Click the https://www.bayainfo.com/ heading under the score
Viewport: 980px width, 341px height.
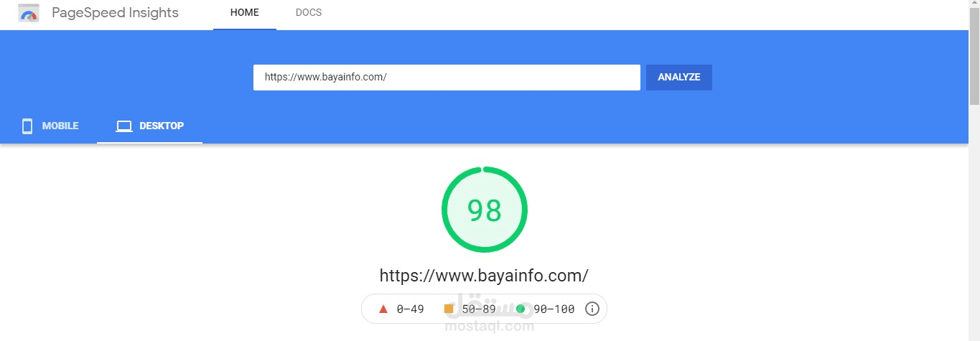[x=484, y=276]
